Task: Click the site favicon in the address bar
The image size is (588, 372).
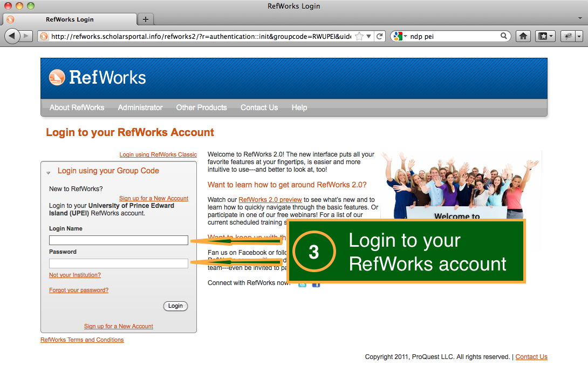Action: tap(44, 36)
